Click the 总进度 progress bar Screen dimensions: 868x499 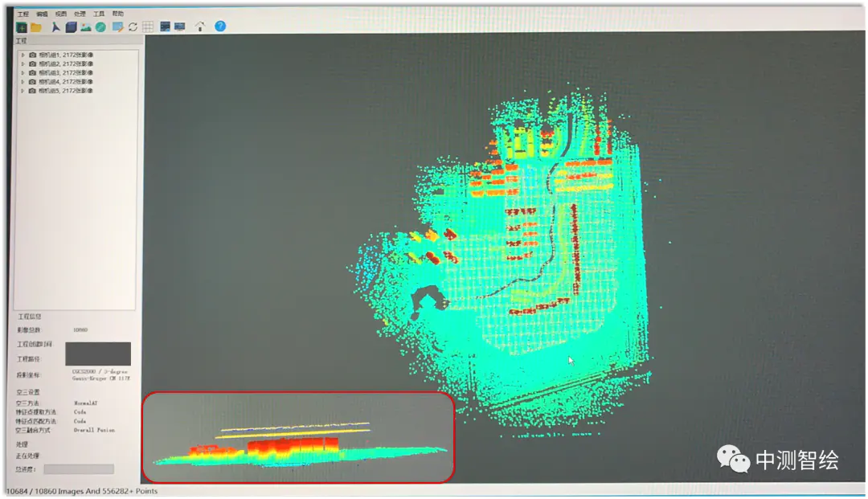79,468
